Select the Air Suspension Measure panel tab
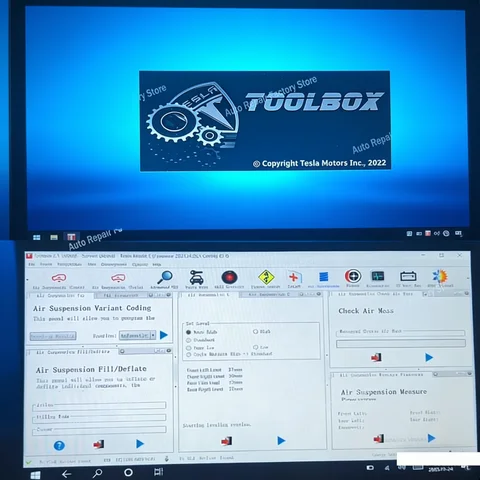 pyautogui.click(x=381, y=375)
